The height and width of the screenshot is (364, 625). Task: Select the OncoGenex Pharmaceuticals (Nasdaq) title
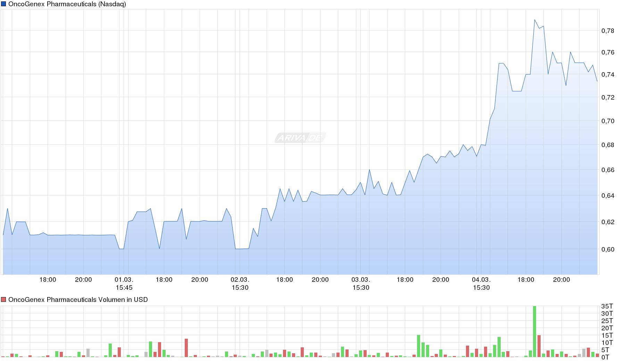pyautogui.click(x=68, y=4)
